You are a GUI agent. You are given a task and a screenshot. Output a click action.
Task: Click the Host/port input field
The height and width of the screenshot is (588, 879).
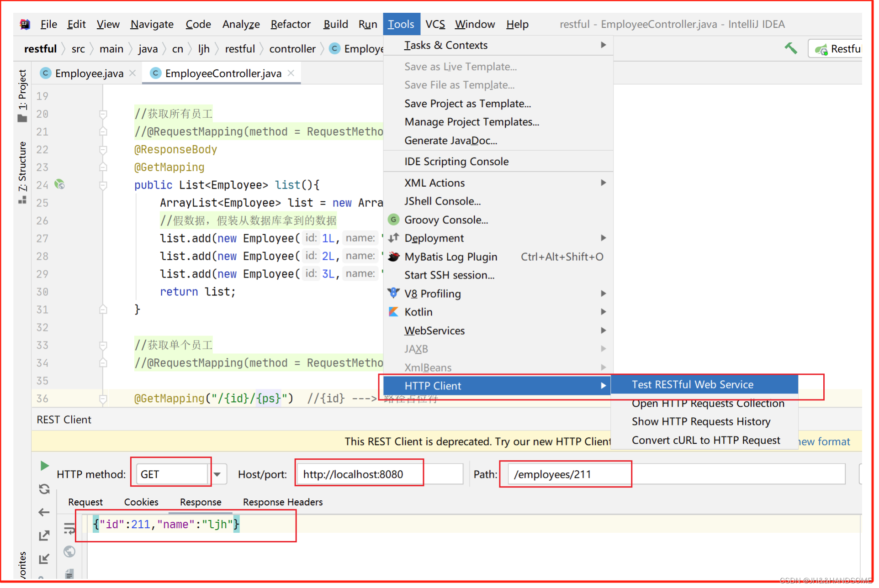click(380, 474)
